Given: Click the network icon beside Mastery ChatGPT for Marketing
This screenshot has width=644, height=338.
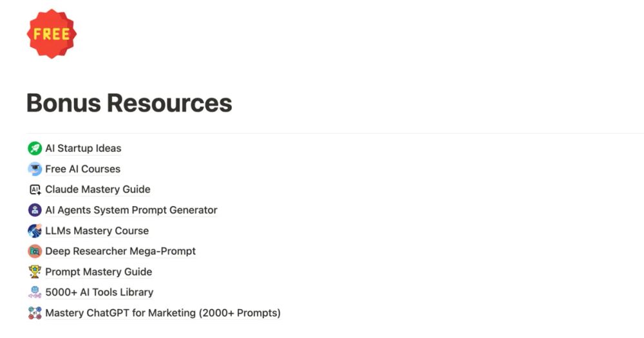Looking at the screenshot, I should (35, 313).
